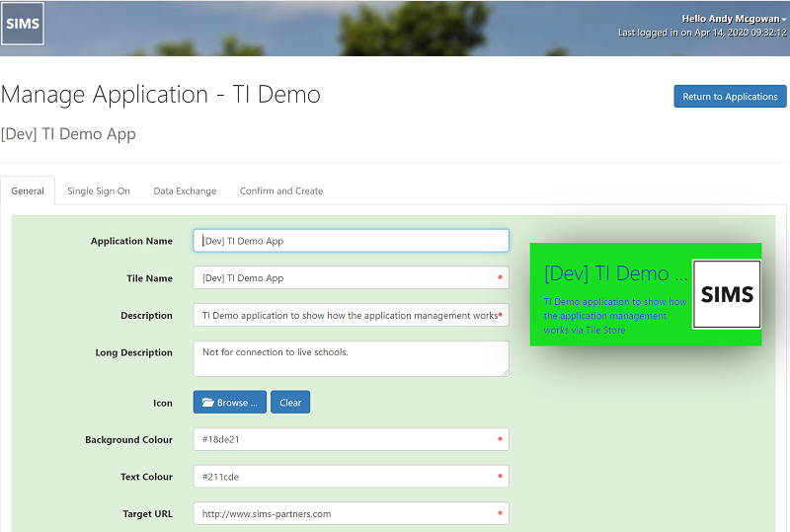790x532 pixels.
Task: Click the Long Description label
Action: 134,352
